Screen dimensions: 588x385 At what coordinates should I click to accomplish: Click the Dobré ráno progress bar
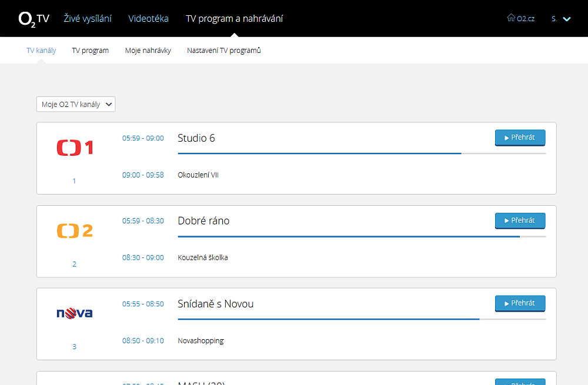click(362, 236)
